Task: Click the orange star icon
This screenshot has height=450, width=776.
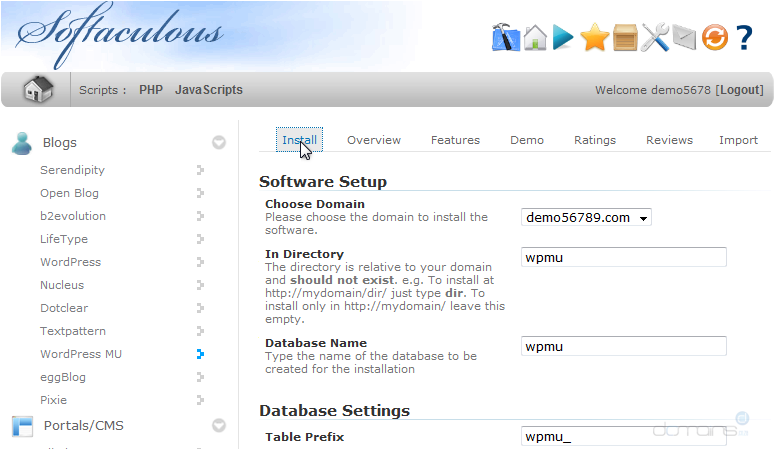Action: (x=594, y=38)
